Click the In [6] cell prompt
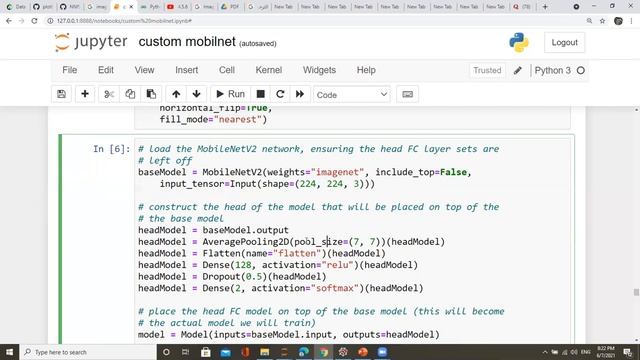640x360 pixels. pyautogui.click(x=111, y=149)
